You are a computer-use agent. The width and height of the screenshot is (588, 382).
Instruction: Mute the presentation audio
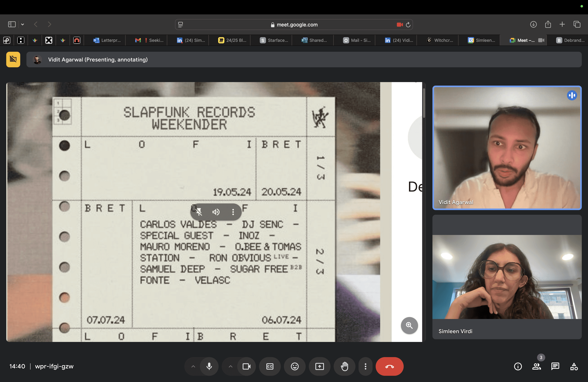click(216, 212)
